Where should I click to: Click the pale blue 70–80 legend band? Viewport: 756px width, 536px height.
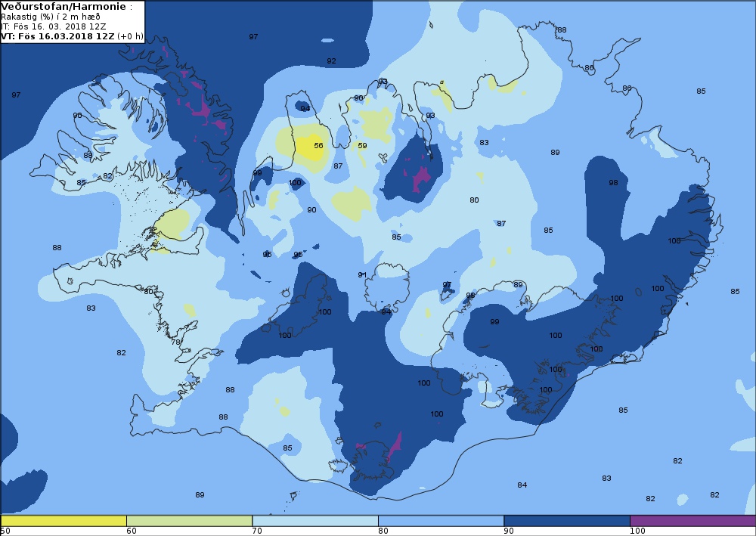click(315, 521)
